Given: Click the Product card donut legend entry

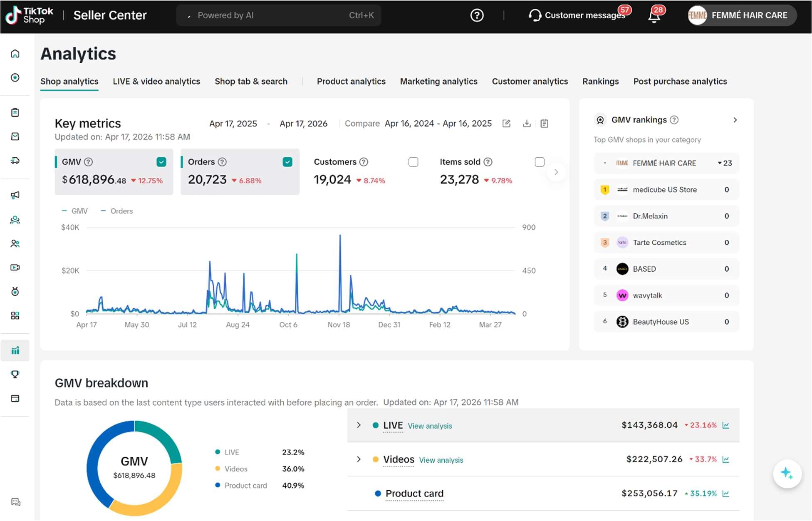Looking at the screenshot, I should point(241,486).
